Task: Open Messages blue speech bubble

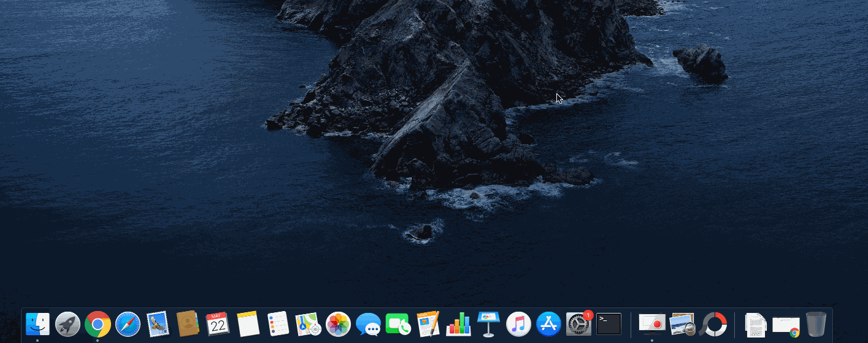Action: pyautogui.click(x=368, y=324)
